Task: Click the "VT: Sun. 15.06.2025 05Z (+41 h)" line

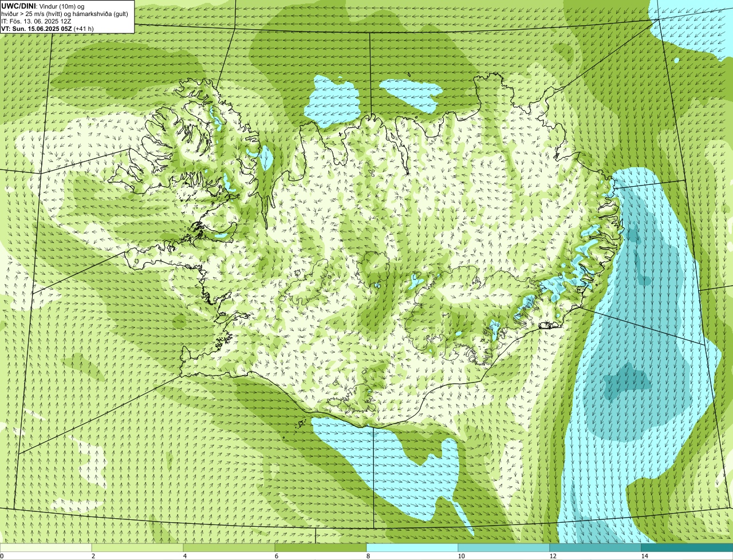Action: (48, 28)
